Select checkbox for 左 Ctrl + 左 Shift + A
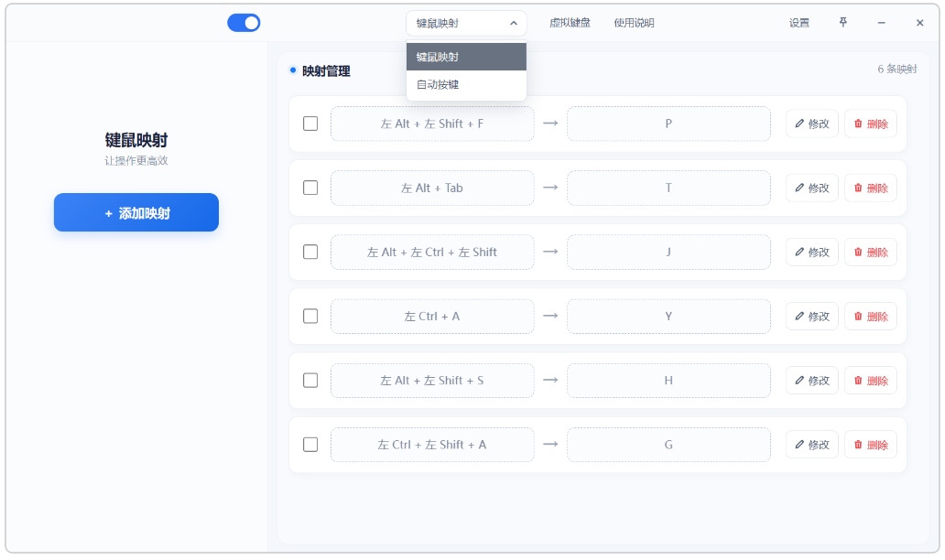Screen dimensions: 945x560 click(x=310, y=445)
